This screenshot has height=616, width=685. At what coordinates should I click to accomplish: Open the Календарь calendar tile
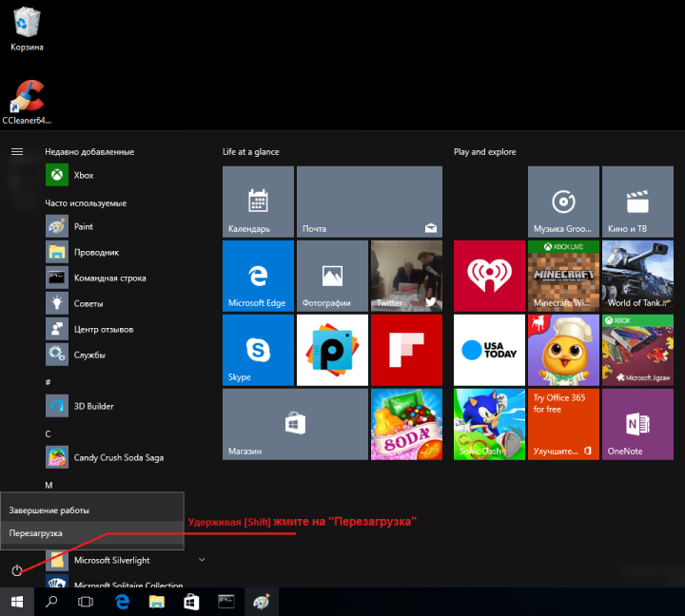(258, 202)
